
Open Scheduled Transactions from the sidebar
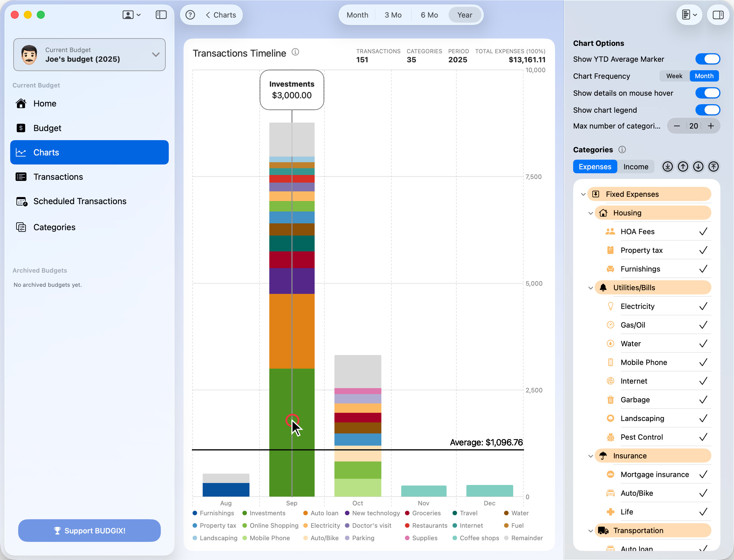click(80, 201)
